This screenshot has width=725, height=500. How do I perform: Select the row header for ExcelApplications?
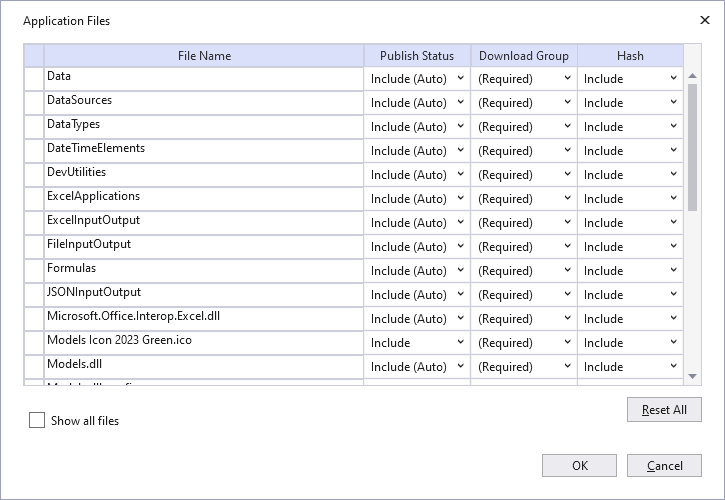[x=34, y=199]
